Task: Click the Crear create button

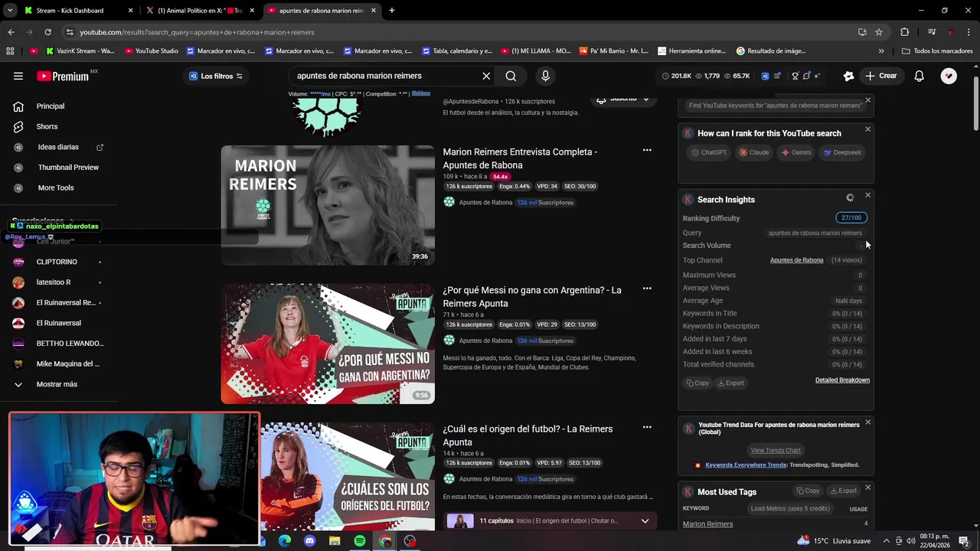Action: click(x=881, y=76)
